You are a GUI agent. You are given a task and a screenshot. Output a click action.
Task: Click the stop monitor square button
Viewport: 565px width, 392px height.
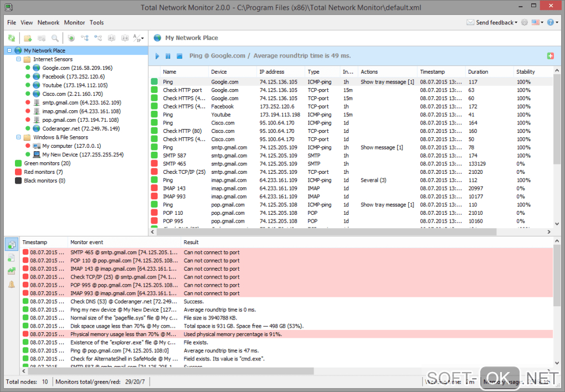point(179,56)
